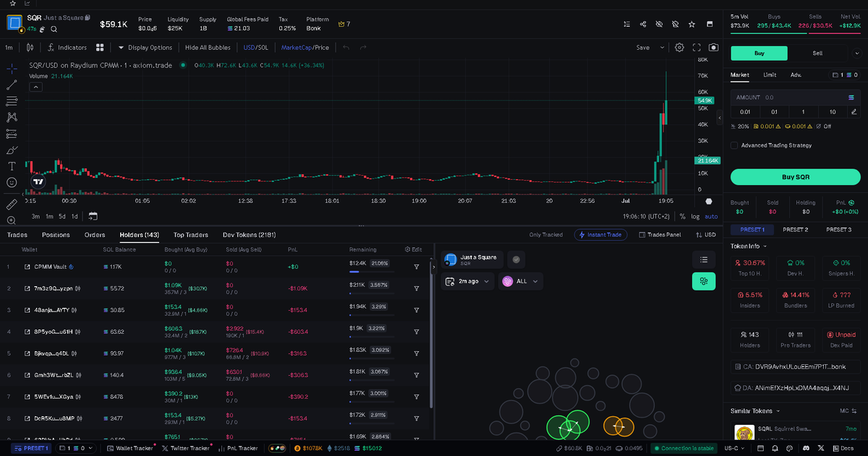Open the Top Traders tab
Viewport: 868px width, 456px height.
point(191,235)
